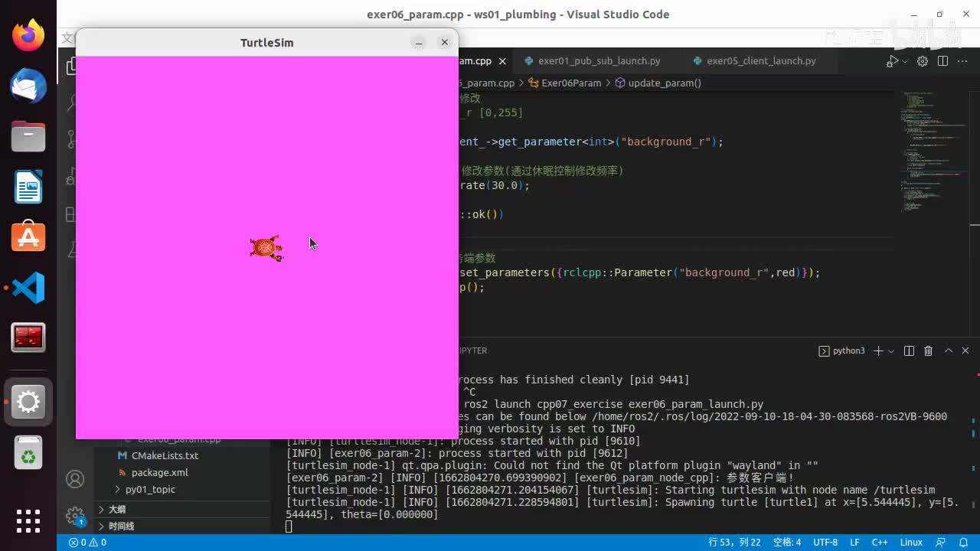The height and width of the screenshot is (551, 980).
Task: Maximize the terminal panel size
Action: 949,350
